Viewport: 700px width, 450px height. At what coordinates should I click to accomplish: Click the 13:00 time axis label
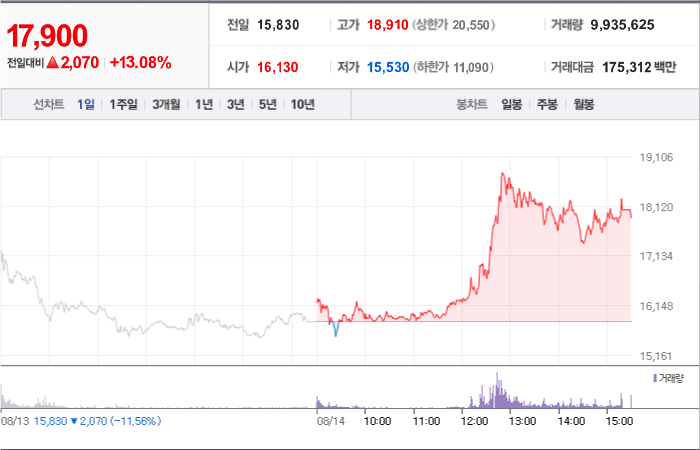point(523,421)
